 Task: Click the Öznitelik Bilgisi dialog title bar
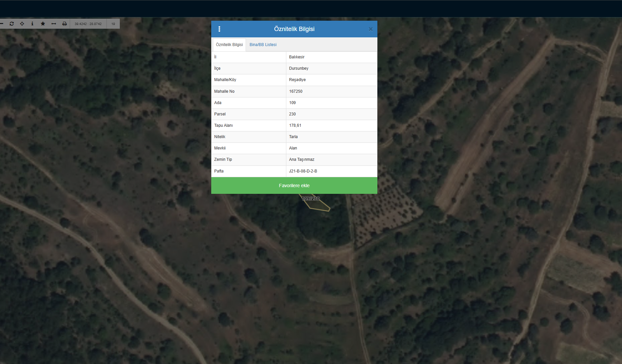[294, 29]
